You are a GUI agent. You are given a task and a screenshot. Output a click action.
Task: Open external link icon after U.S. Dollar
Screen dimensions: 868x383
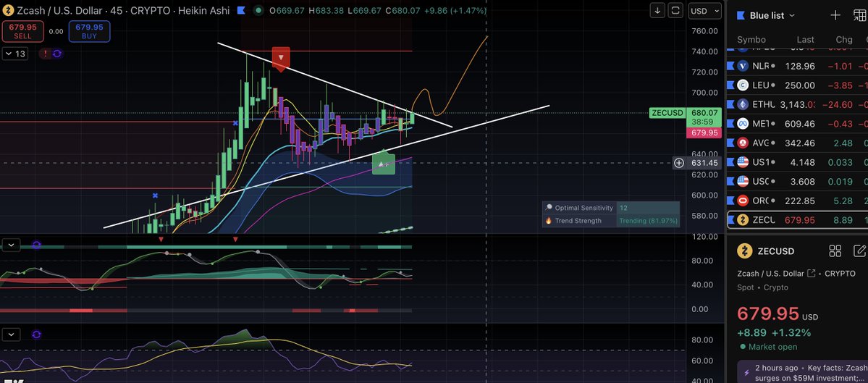(812, 274)
